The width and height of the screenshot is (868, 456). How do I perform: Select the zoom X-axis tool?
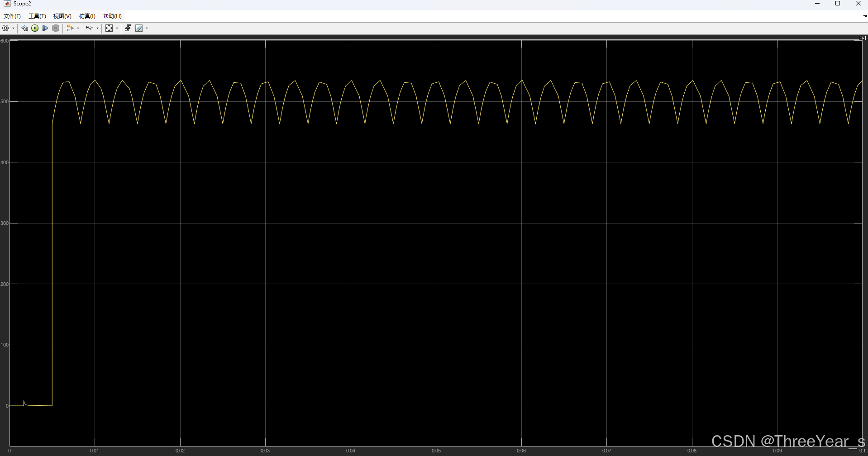coord(90,28)
